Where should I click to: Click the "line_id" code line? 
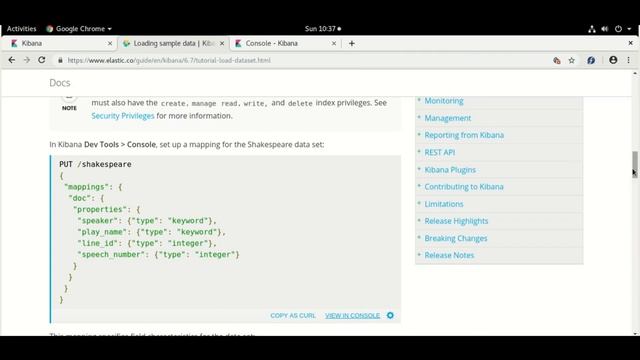tap(147, 243)
